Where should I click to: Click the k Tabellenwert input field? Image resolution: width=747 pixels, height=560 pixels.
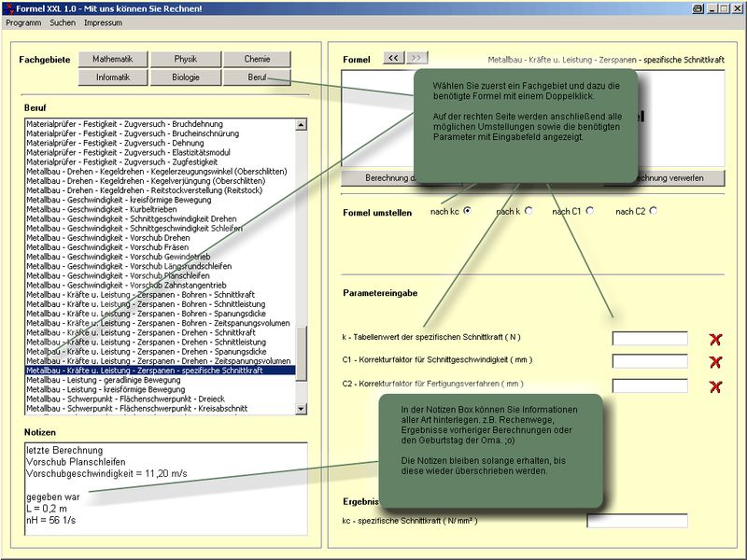[x=649, y=339]
